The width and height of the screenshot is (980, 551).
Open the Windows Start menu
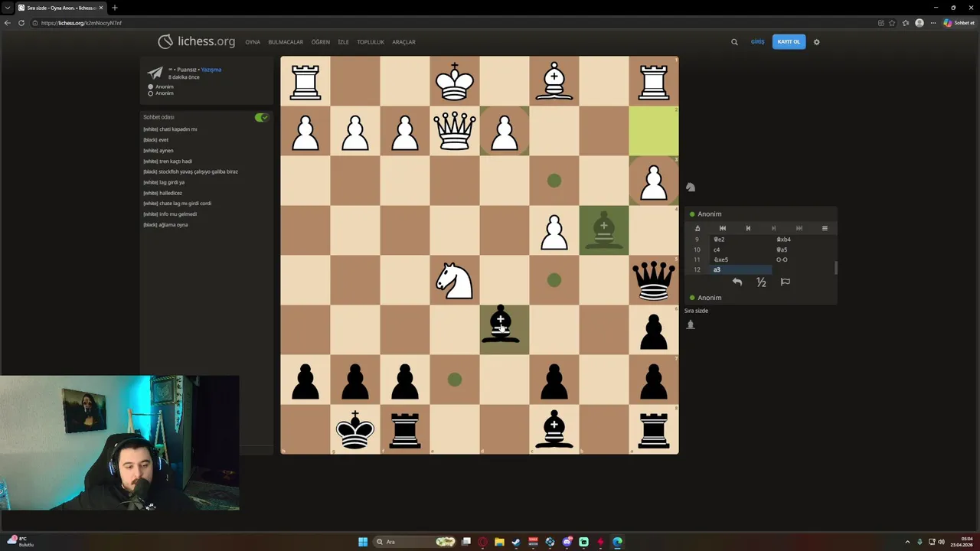click(x=363, y=542)
